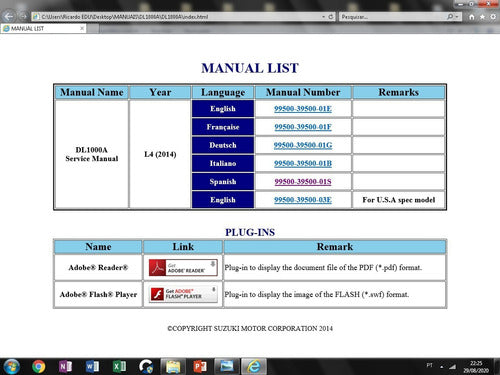This screenshot has height=375, width=500.
Task: Open Deutsch manual link 99500-39500-01G
Action: (x=303, y=145)
